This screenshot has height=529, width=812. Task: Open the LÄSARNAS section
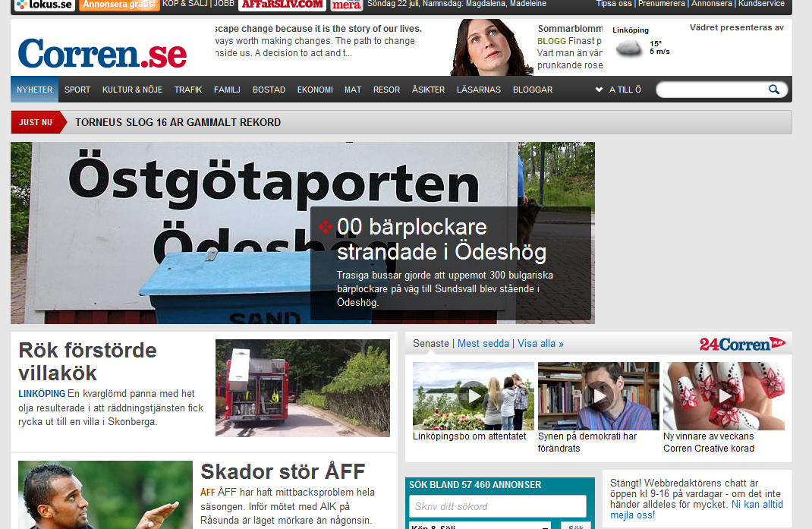click(x=479, y=90)
